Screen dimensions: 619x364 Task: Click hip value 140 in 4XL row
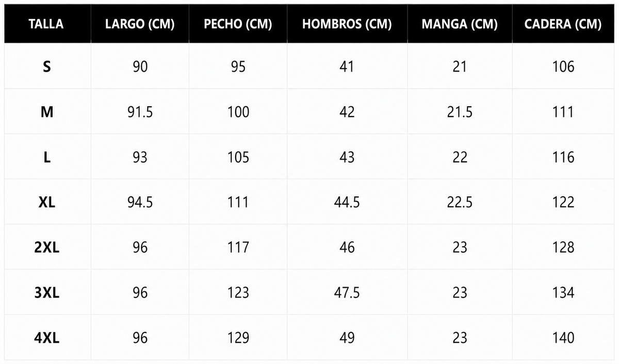click(563, 338)
